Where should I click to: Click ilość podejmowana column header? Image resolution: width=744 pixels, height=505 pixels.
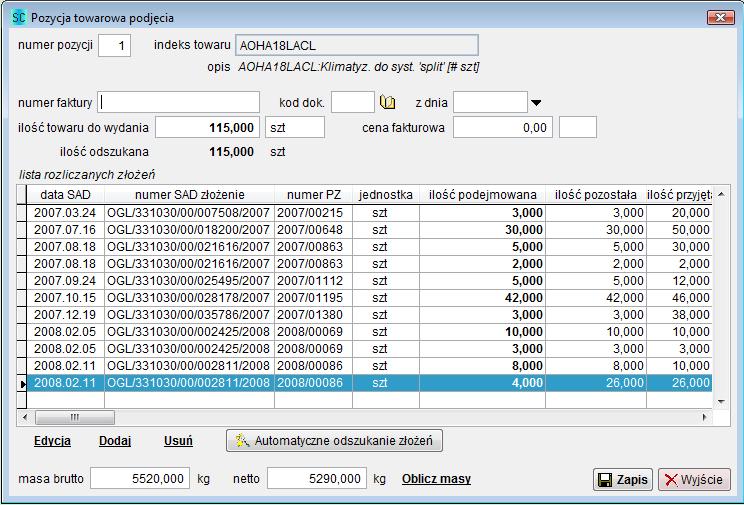pyautogui.click(x=483, y=195)
